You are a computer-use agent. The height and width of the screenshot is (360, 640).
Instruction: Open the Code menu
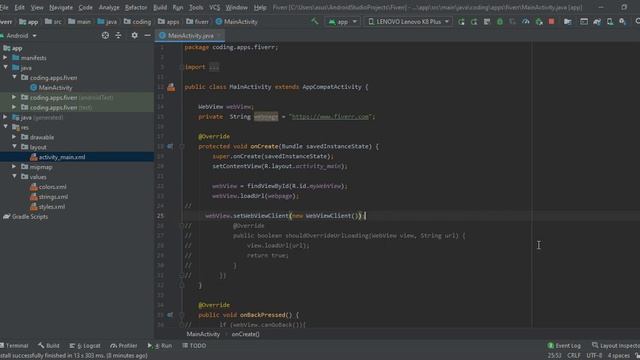[x=85, y=7]
